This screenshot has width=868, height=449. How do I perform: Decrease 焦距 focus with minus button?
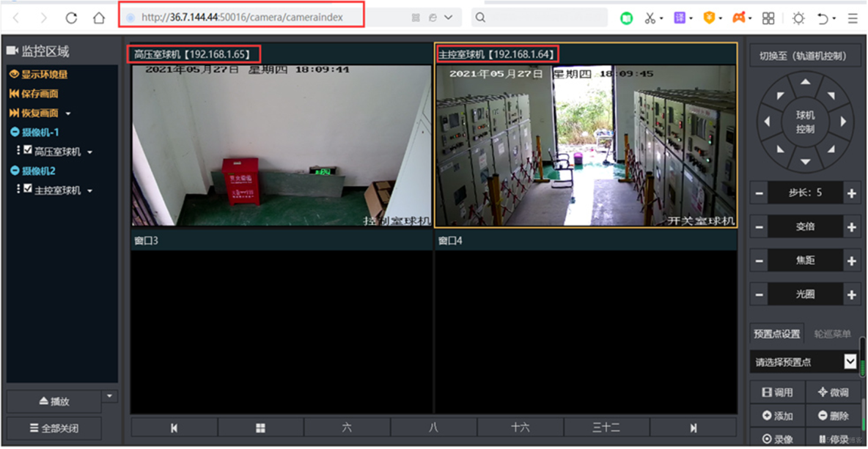click(x=759, y=261)
